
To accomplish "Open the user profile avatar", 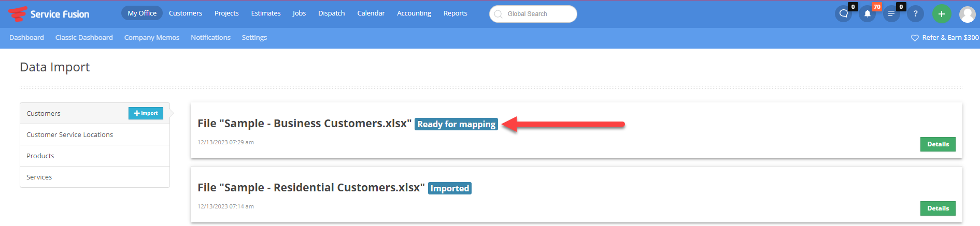I will [968, 14].
